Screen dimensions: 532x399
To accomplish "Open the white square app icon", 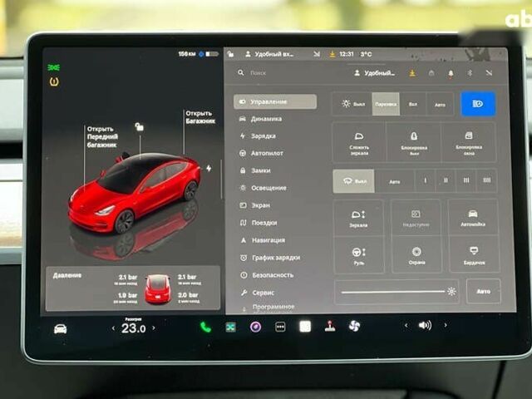I will (x=305, y=327).
